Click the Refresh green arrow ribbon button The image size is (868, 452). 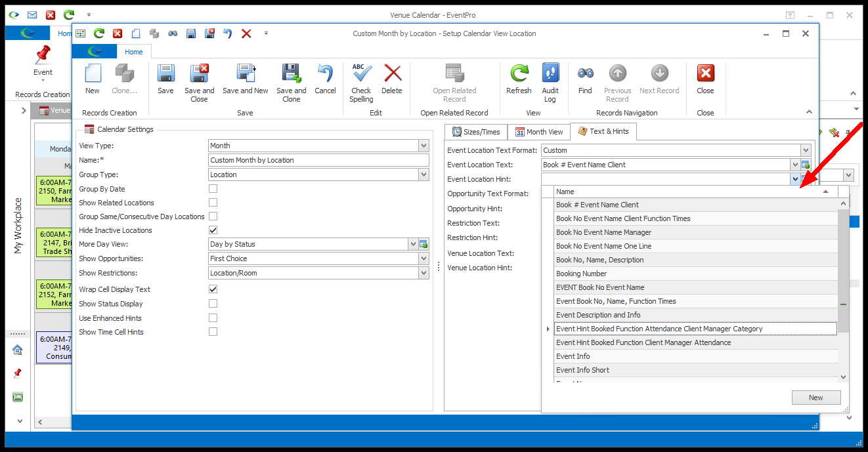coord(519,79)
